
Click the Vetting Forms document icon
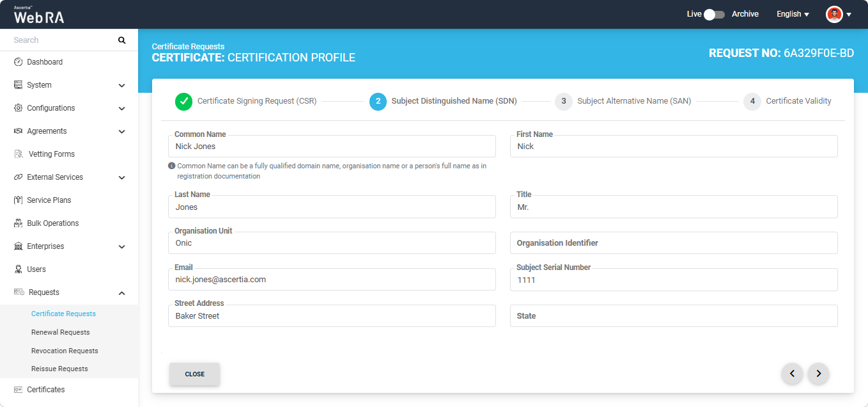point(19,154)
